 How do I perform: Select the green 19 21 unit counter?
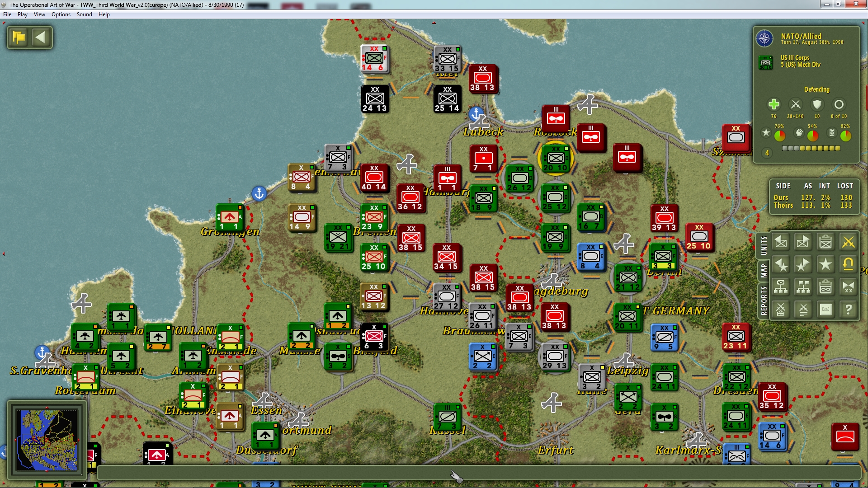point(338,237)
